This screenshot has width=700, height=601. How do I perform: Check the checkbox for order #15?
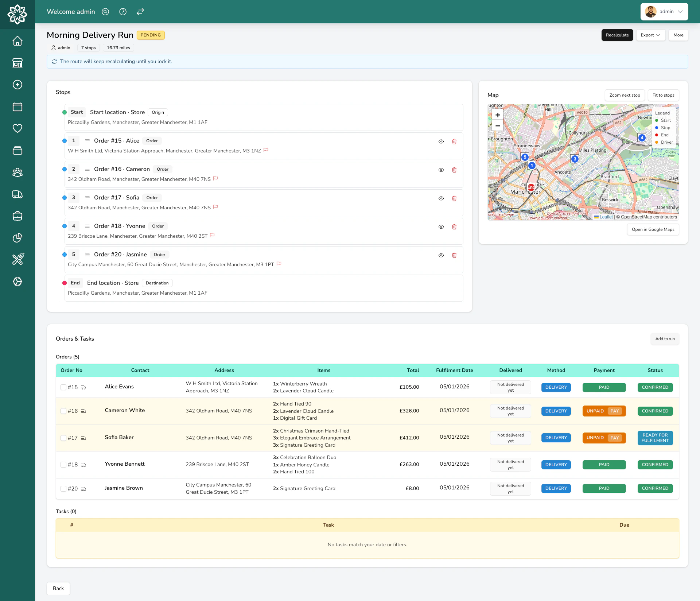[63, 387]
